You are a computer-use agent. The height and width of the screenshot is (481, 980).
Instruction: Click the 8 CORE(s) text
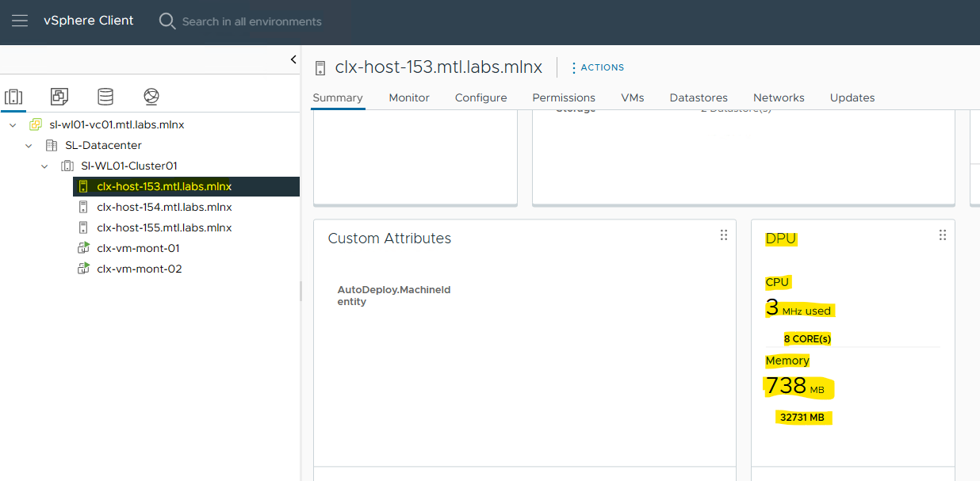[x=807, y=339]
